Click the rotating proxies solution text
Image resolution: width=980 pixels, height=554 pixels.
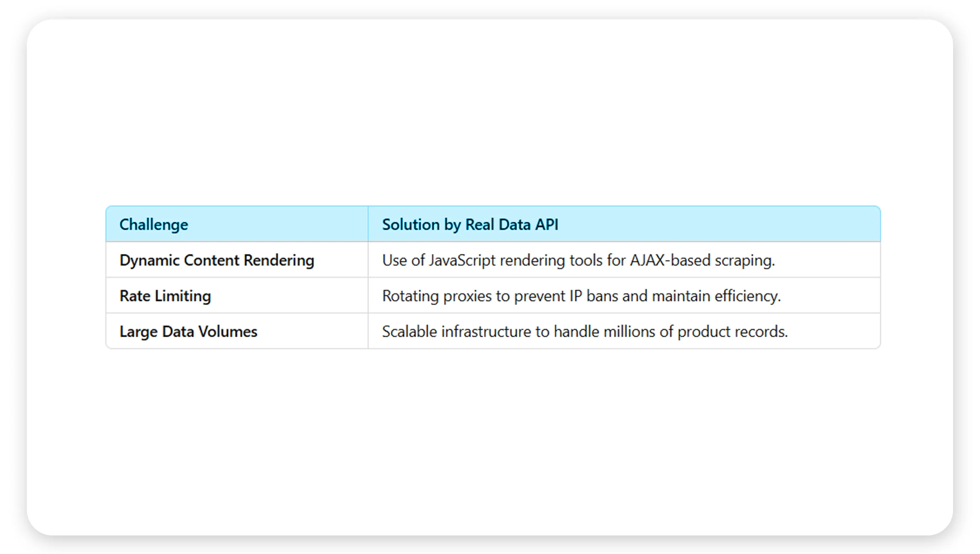click(581, 296)
